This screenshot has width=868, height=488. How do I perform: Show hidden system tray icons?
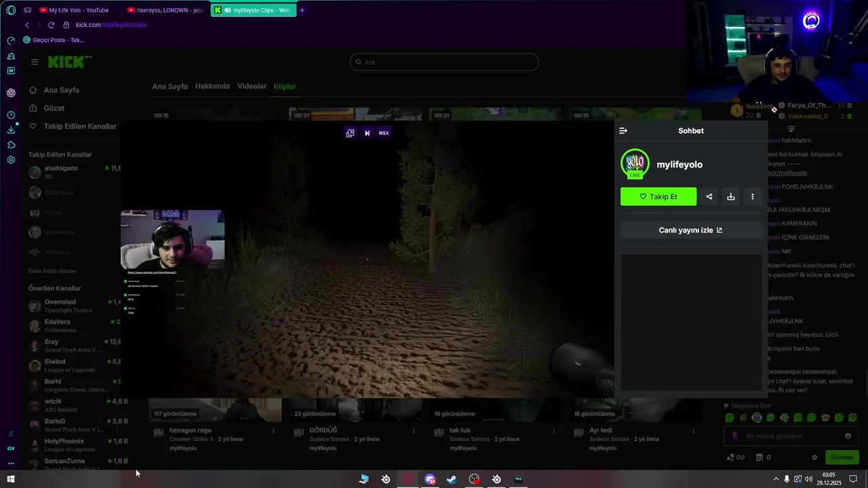click(x=776, y=479)
